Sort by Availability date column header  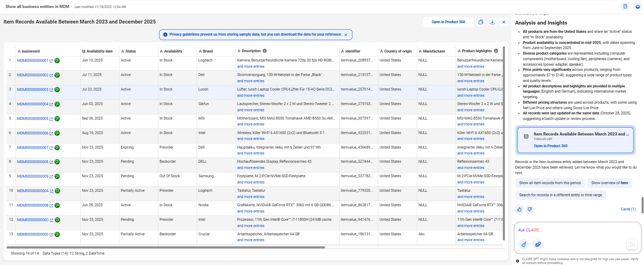(99, 51)
